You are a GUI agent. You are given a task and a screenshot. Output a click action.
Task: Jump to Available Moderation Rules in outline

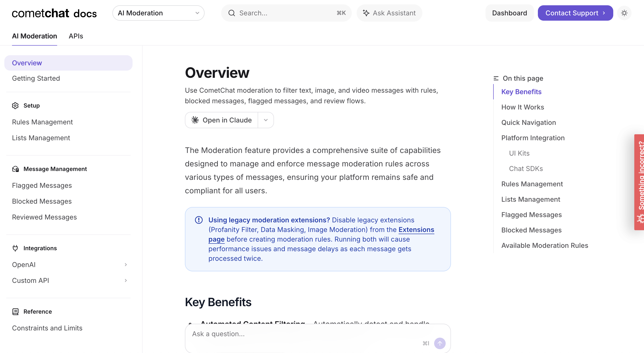click(545, 245)
